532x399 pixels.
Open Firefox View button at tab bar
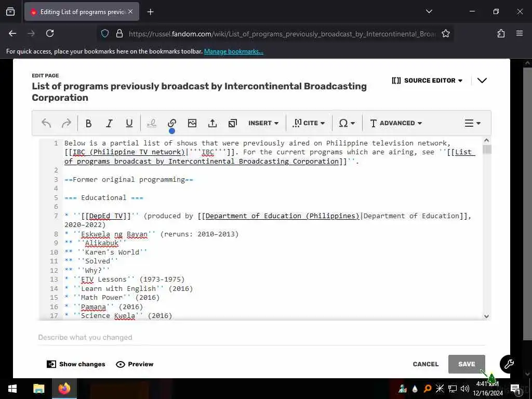point(10,12)
